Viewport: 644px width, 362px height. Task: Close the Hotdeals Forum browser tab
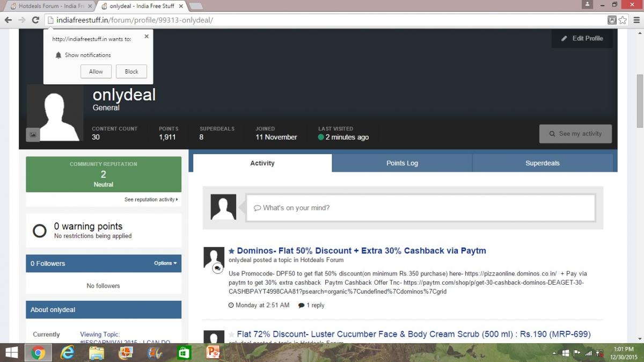click(x=89, y=6)
